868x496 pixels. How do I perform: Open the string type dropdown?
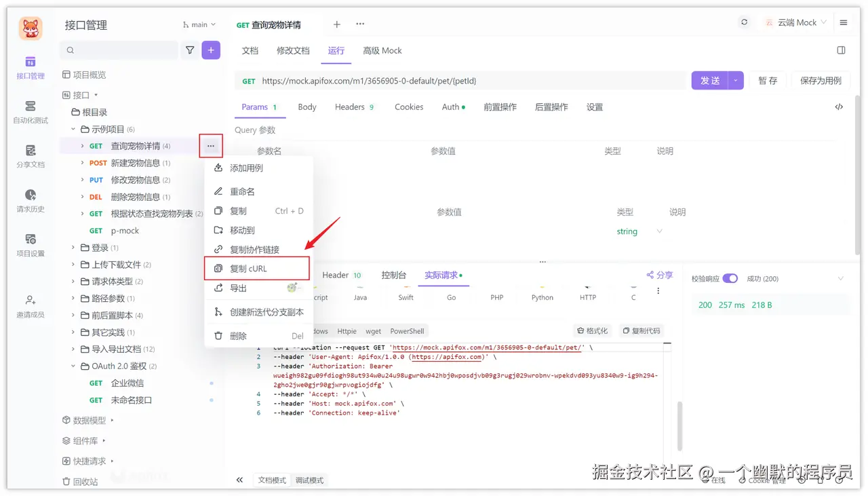tap(639, 231)
